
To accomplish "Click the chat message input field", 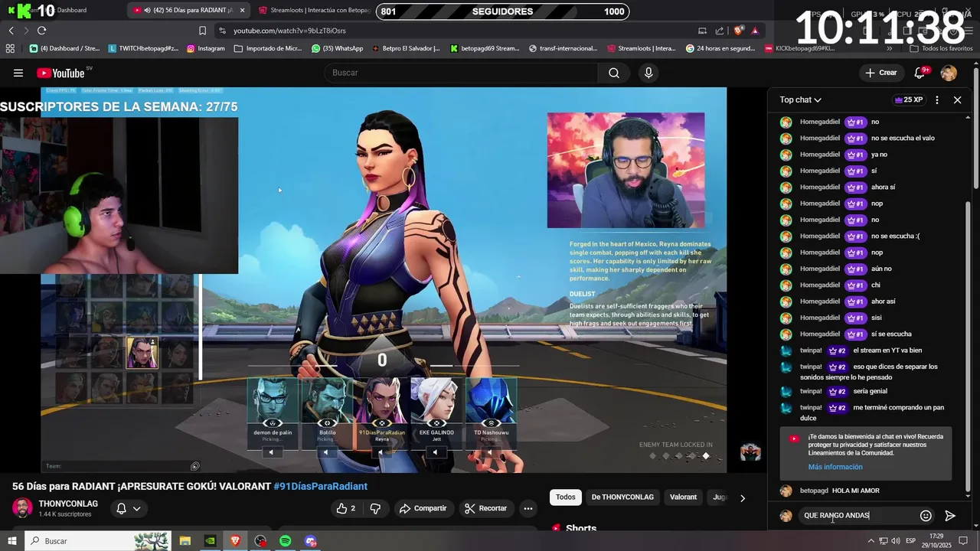I will [x=857, y=516].
